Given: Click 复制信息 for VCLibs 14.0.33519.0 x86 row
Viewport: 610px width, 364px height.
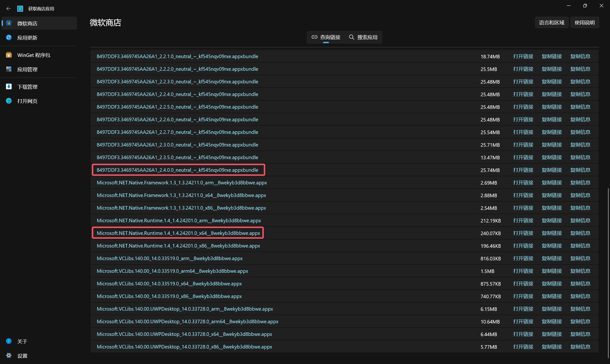Looking at the screenshot, I should (x=580, y=296).
